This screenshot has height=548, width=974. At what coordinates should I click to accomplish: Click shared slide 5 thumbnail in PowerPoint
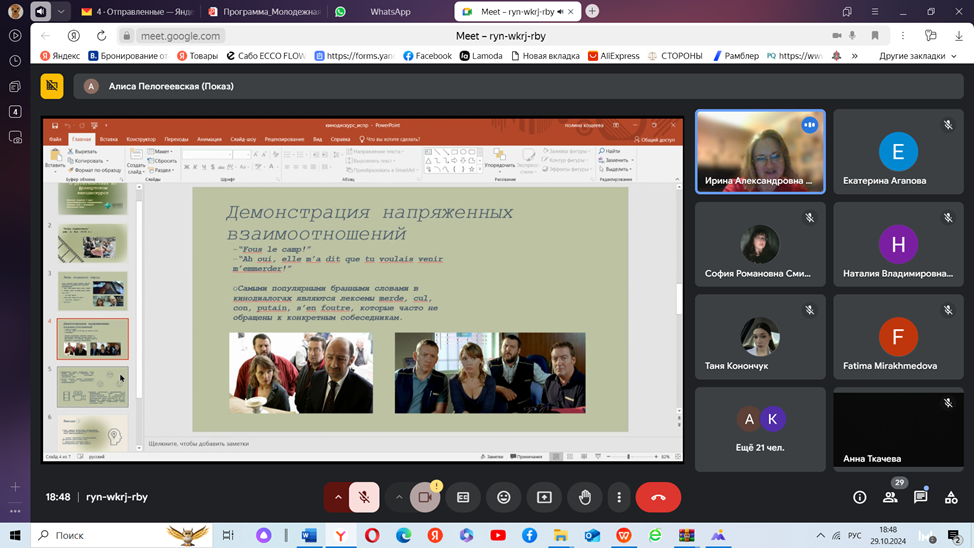tap(93, 386)
